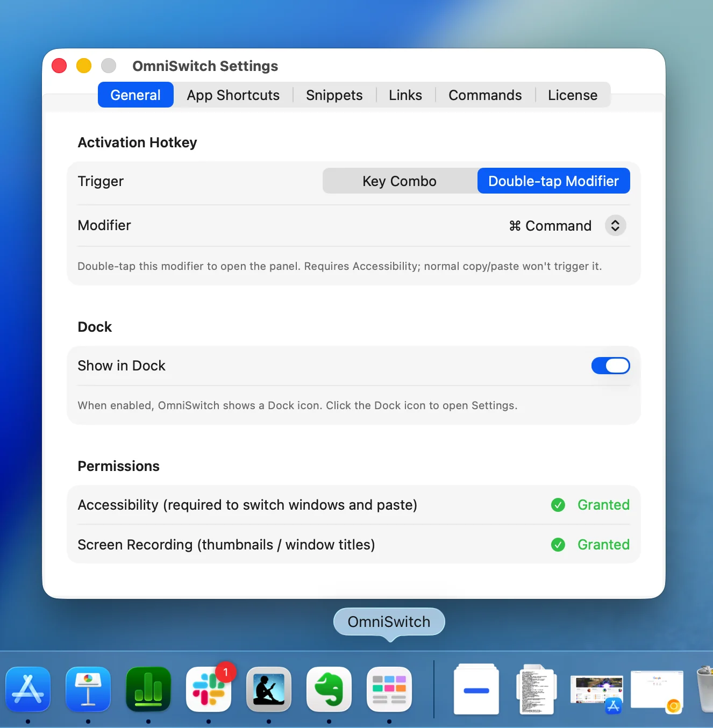Open the License tab
The height and width of the screenshot is (728, 713).
[573, 95]
